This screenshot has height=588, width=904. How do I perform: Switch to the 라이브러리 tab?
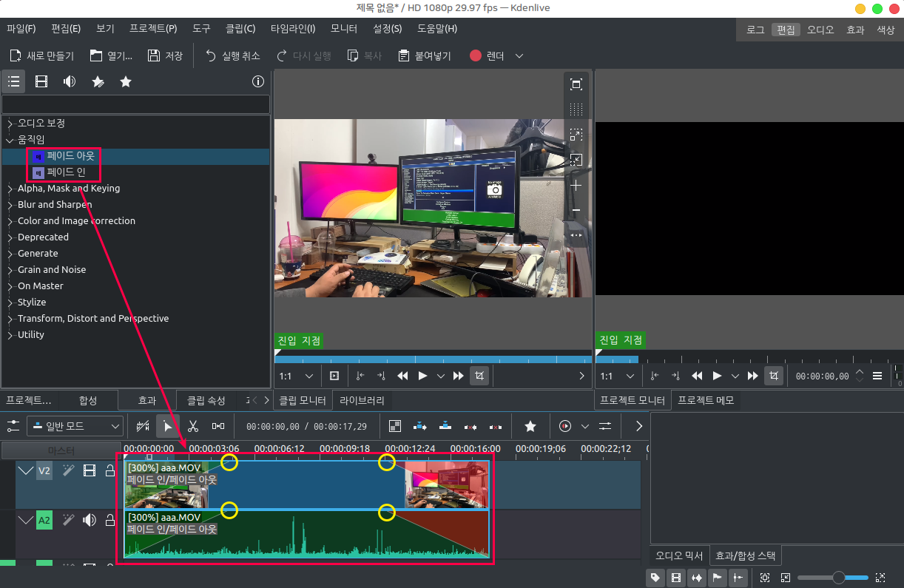[362, 400]
